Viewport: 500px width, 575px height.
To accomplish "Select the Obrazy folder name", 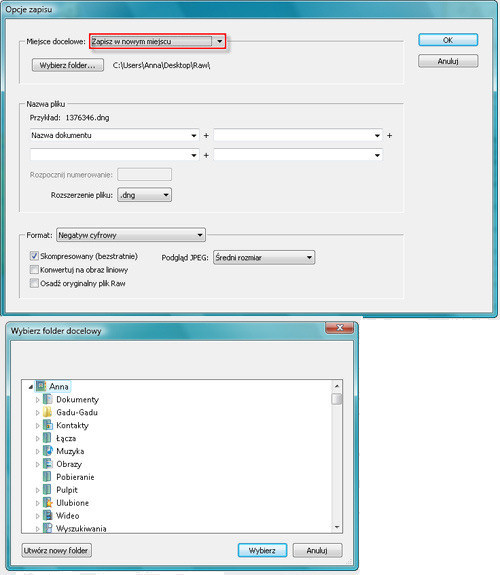I will (69, 464).
